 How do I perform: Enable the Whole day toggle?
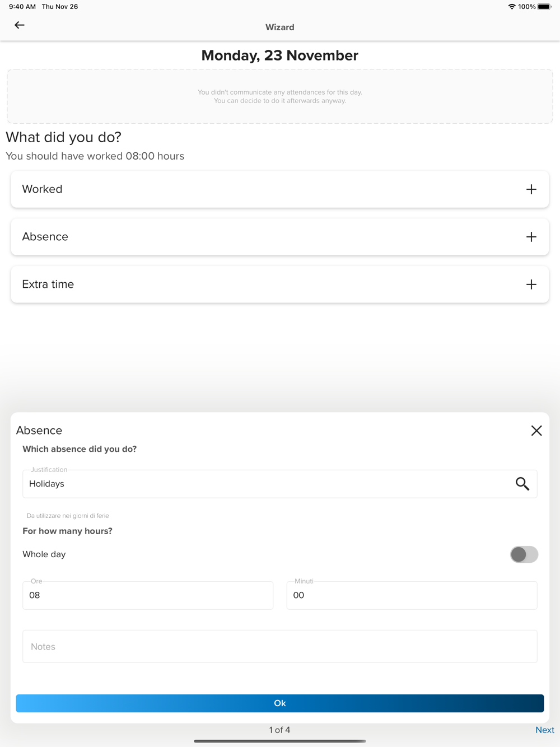[524, 554]
